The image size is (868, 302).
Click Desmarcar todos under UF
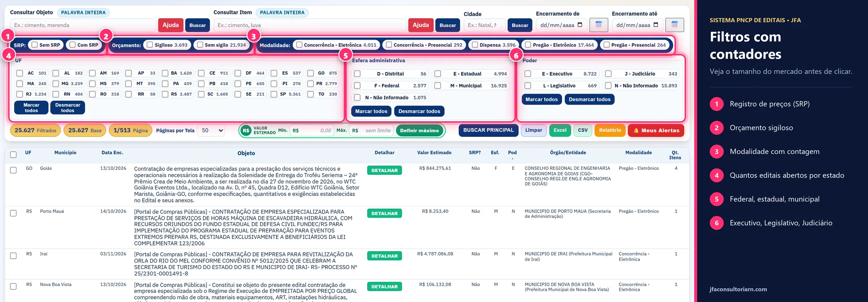pyautogui.click(x=68, y=108)
